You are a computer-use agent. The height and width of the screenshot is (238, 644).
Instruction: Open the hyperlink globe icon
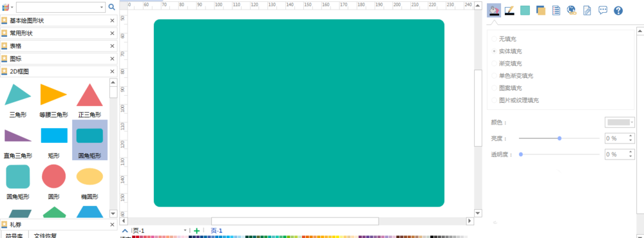click(x=571, y=10)
